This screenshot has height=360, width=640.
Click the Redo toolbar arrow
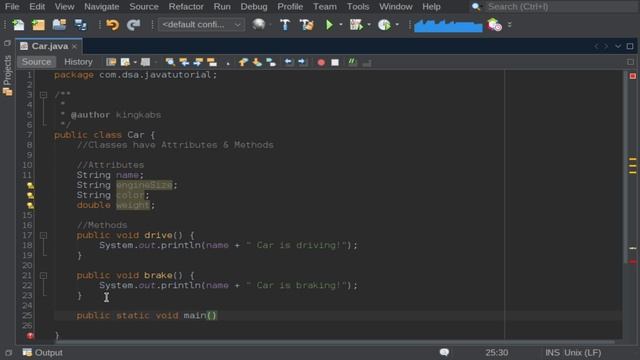(x=133, y=25)
